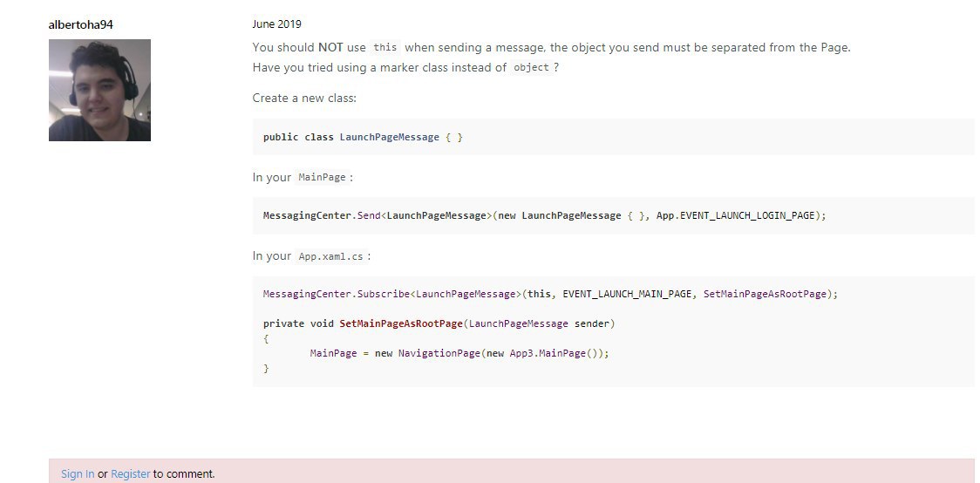
Task: Click the inline 'MainPage' code label
Action: pyautogui.click(x=322, y=178)
